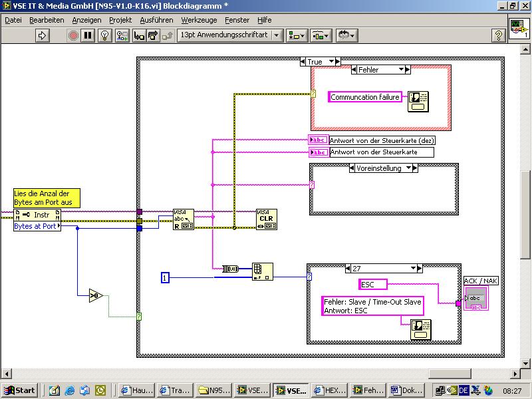Click the scroll left arrow
Viewport: 532px width, 399px height.
point(6,374)
